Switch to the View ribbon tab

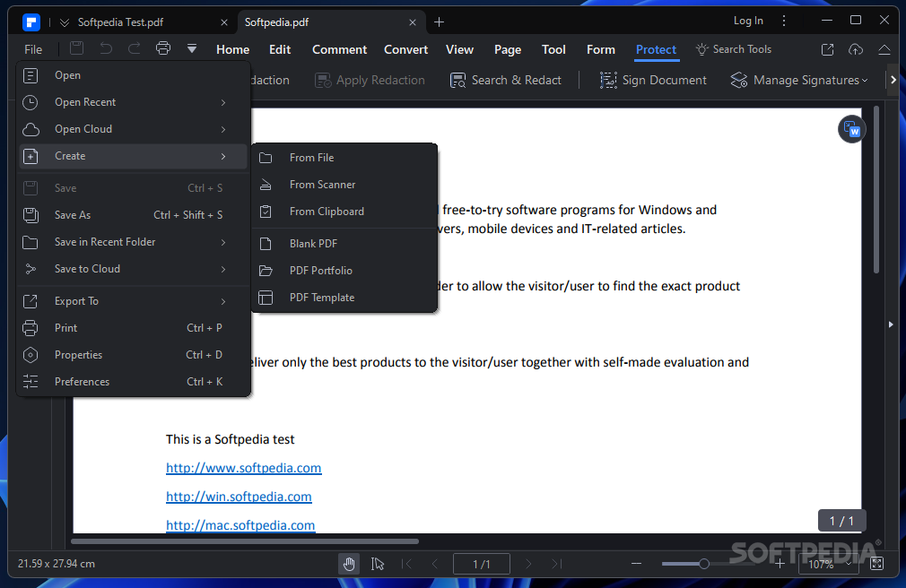point(459,49)
